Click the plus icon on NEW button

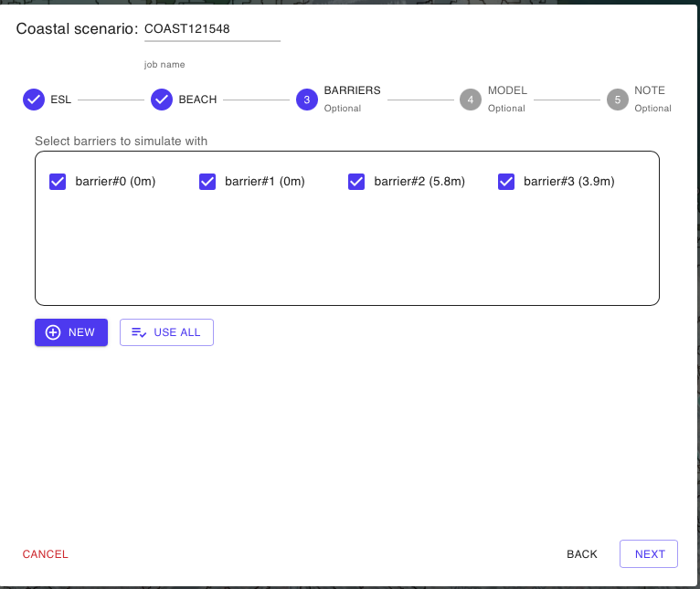point(53,332)
